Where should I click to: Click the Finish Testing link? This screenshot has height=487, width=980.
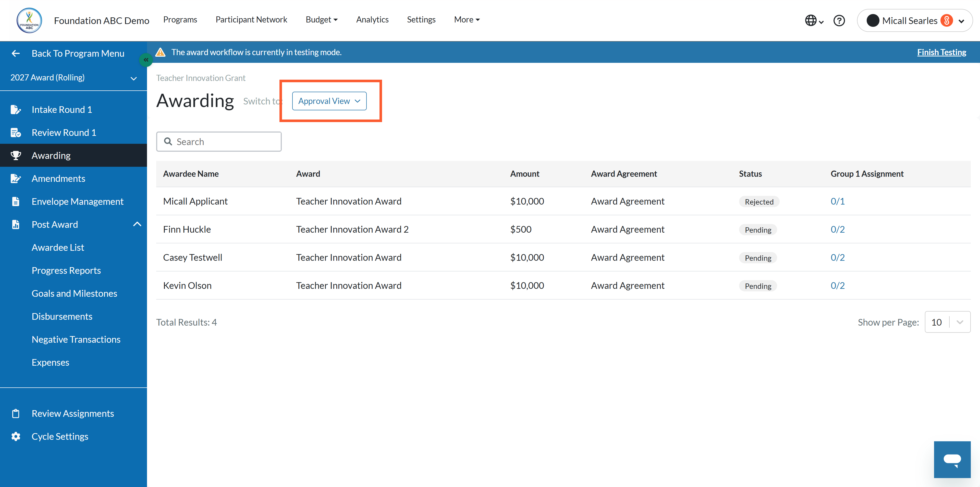(x=941, y=52)
